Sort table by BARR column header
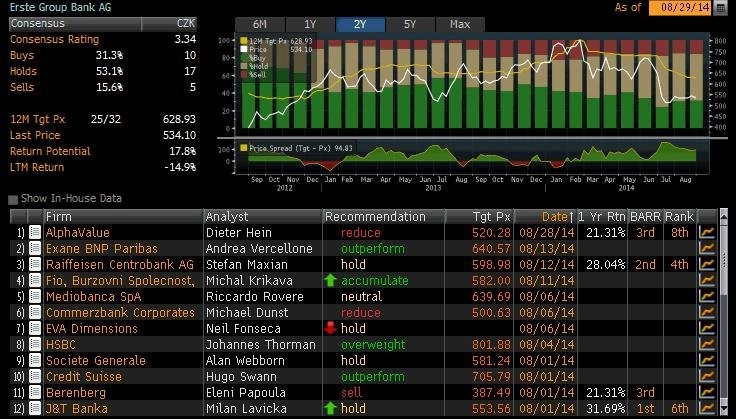The width and height of the screenshot is (736, 419). [645, 216]
